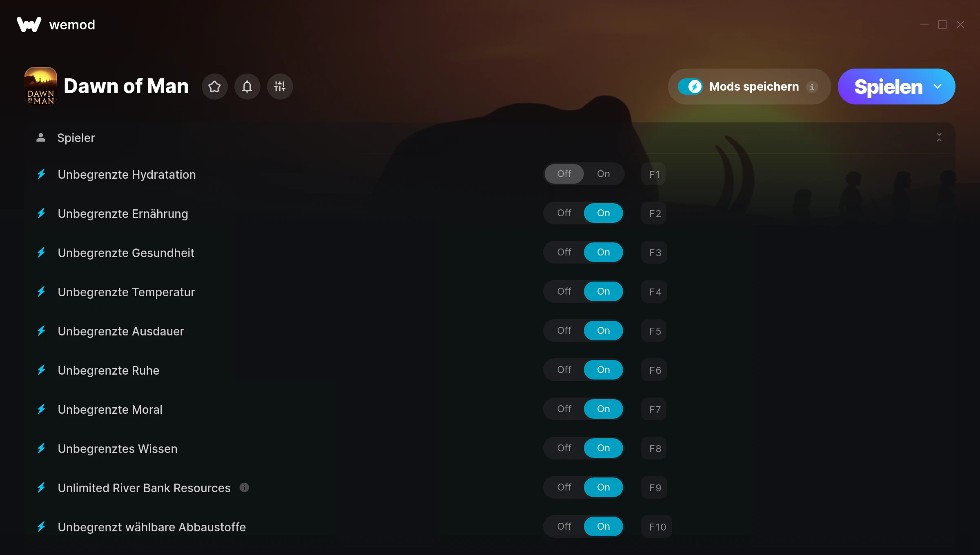Collapse the Spieler section

939,138
